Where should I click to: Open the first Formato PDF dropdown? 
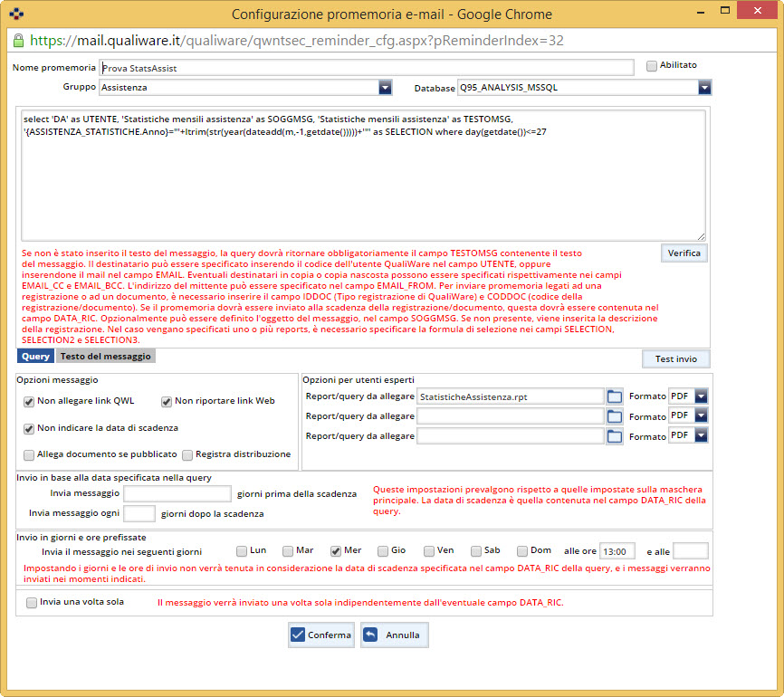click(x=701, y=396)
